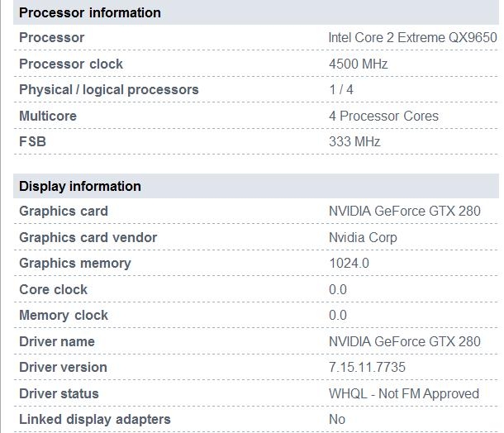This screenshot has height=433, width=504.
Task: Click the Memory clock label
Action: tap(64, 315)
